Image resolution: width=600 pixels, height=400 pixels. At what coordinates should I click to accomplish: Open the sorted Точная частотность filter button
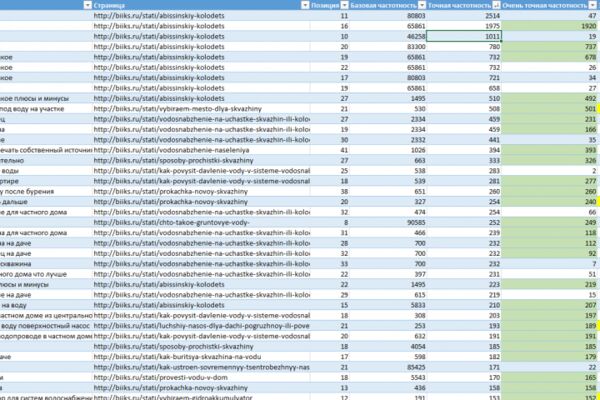496,5
